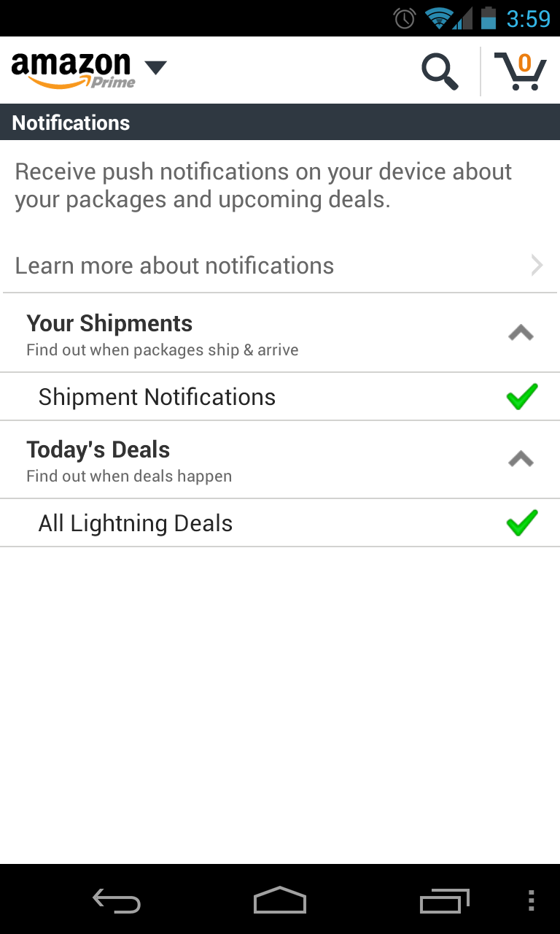Select the Shipment Notifications row label
This screenshot has width=560, height=934.
[157, 397]
